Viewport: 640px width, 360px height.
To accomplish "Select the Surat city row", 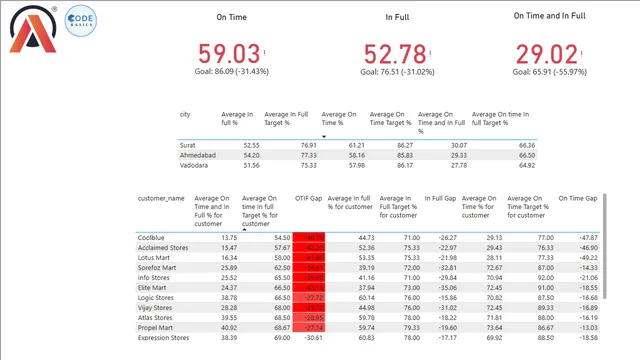I will (357, 145).
